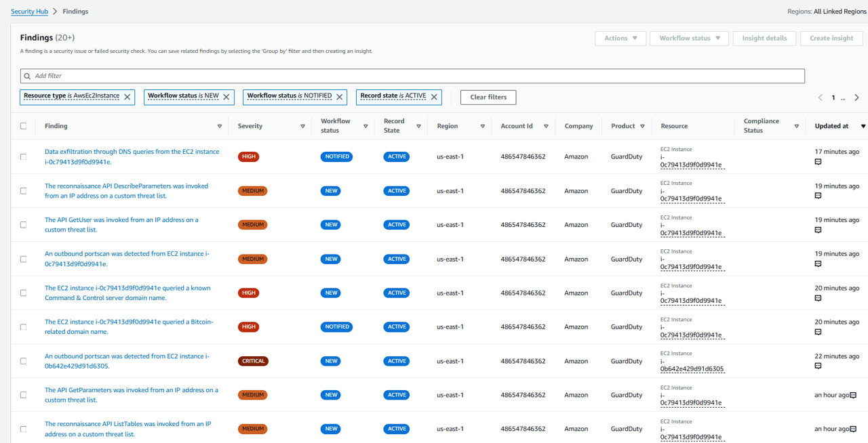Open Record State column filter arrow
The width and height of the screenshot is (868, 443).
tap(418, 126)
